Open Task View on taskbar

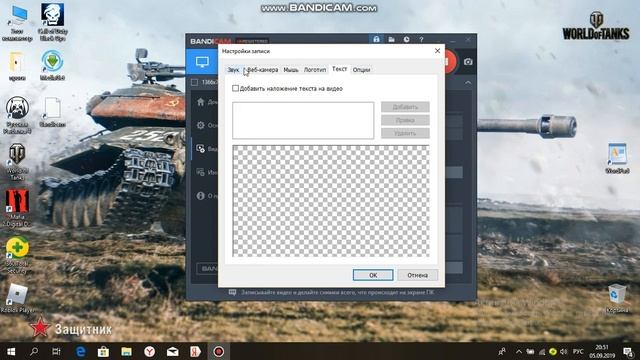(x=56, y=351)
